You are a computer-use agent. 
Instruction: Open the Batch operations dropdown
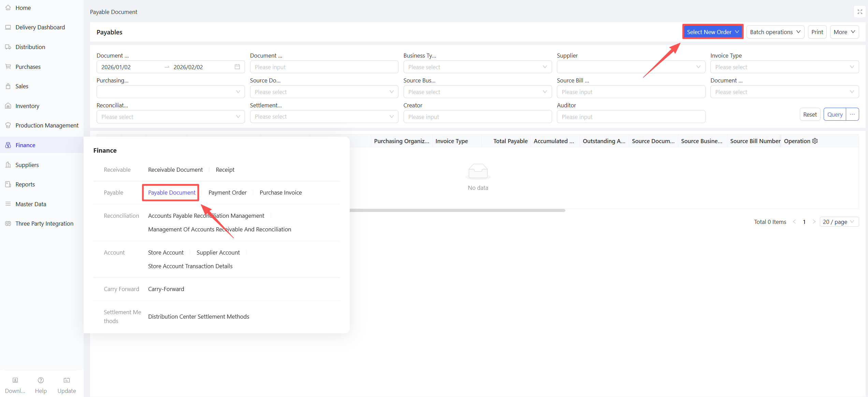775,32
